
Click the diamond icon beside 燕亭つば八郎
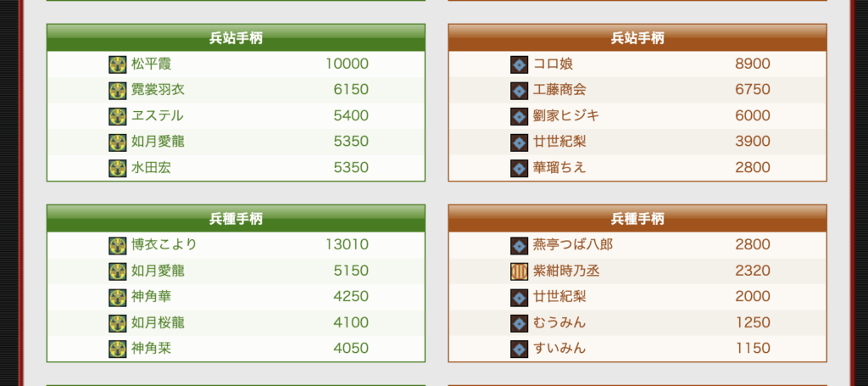(520, 245)
